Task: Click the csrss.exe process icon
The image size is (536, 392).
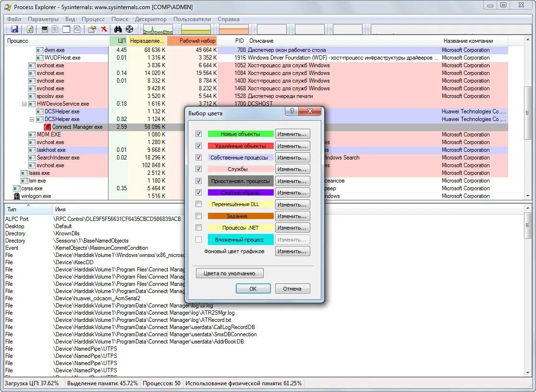Action: point(17,188)
